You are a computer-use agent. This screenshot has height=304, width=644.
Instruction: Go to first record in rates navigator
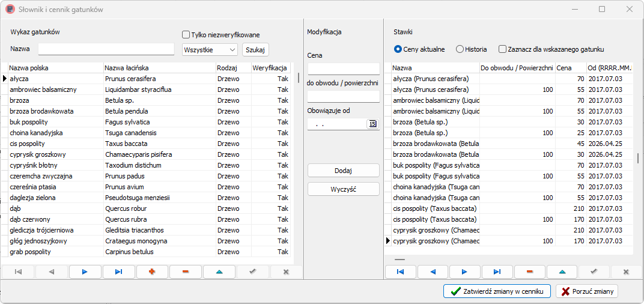point(401,272)
